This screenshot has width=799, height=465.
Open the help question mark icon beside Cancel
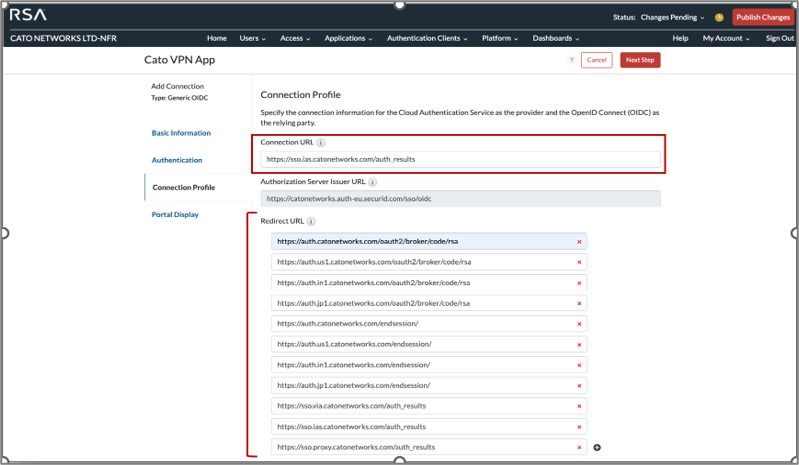coord(571,60)
